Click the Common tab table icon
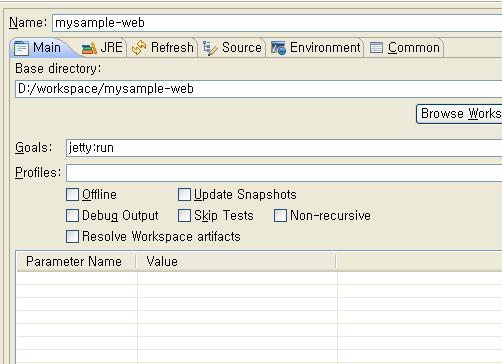 point(376,48)
